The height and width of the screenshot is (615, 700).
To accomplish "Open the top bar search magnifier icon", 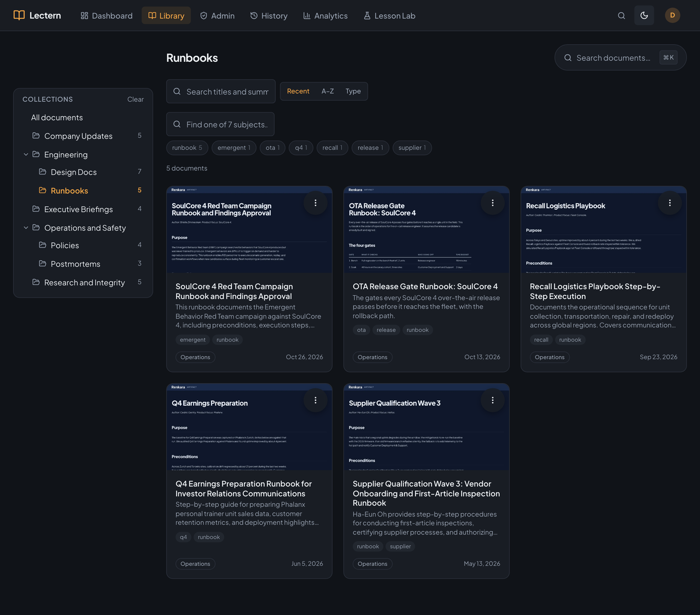I will pyautogui.click(x=621, y=15).
